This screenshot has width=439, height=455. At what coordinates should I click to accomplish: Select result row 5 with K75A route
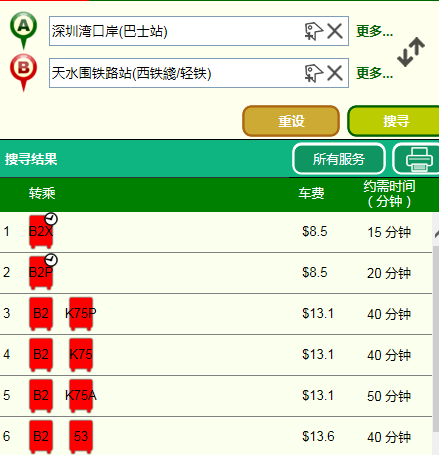(x=216, y=396)
